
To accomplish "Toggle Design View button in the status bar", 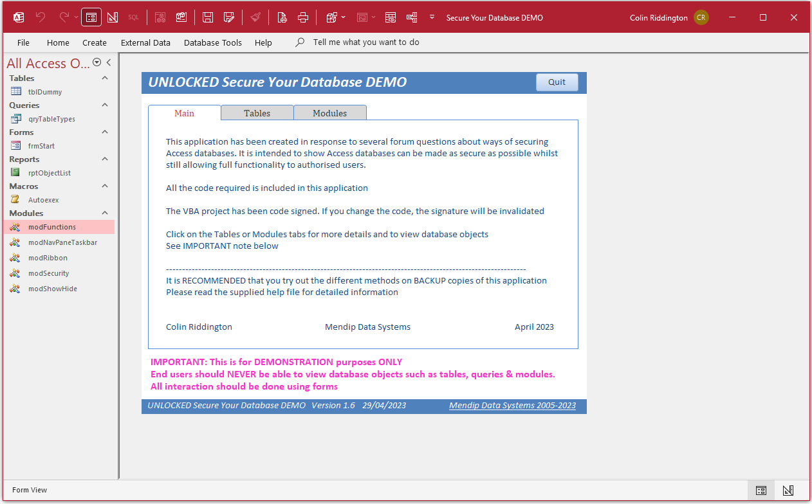I will pyautogui.click(x=788, y=490).
